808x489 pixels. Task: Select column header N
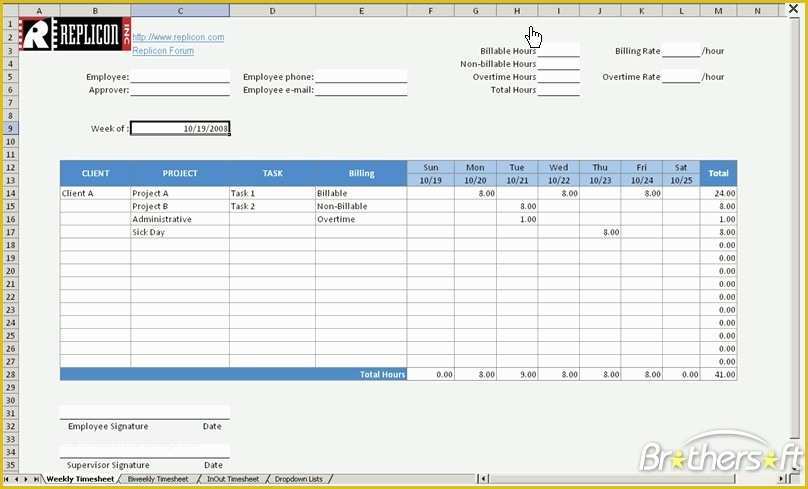tap(756, 10)
